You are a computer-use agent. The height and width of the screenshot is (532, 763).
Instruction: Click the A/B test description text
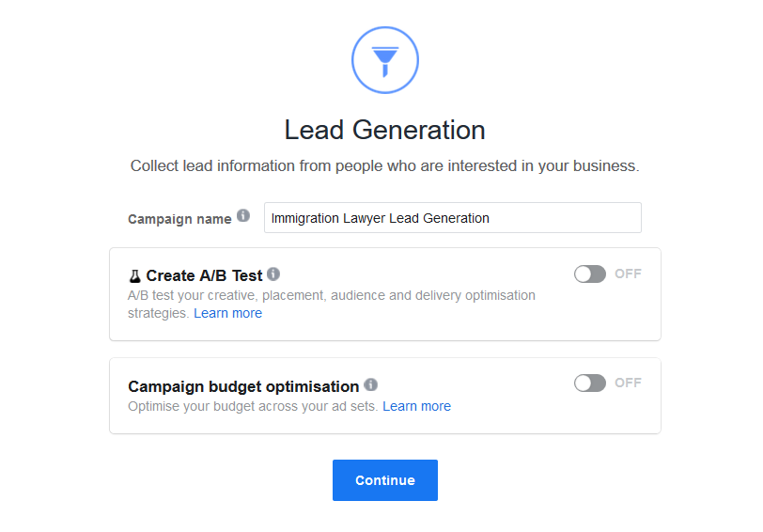click(332, 305)
